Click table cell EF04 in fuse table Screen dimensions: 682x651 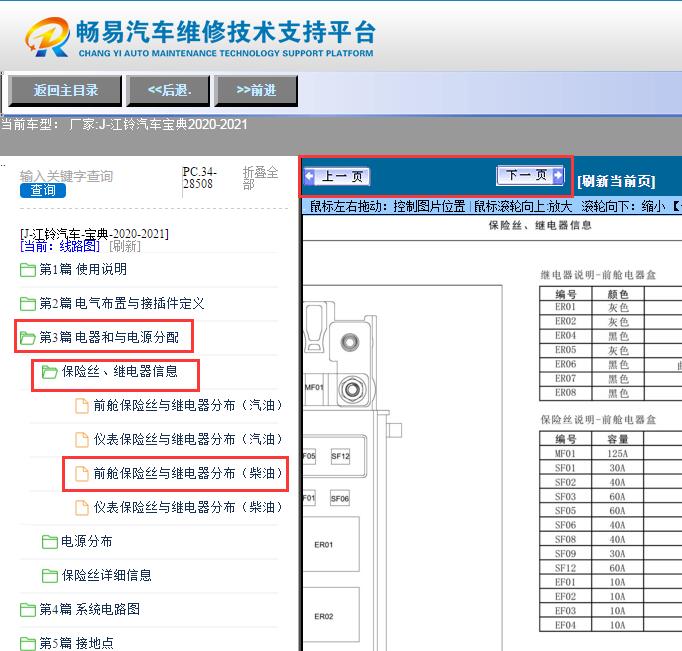[565, 625]
